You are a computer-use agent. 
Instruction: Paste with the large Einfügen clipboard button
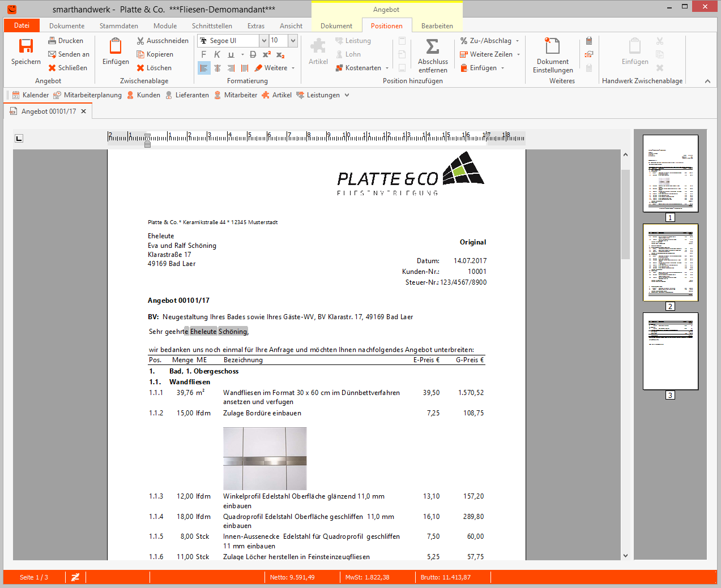tap(116, 52)
